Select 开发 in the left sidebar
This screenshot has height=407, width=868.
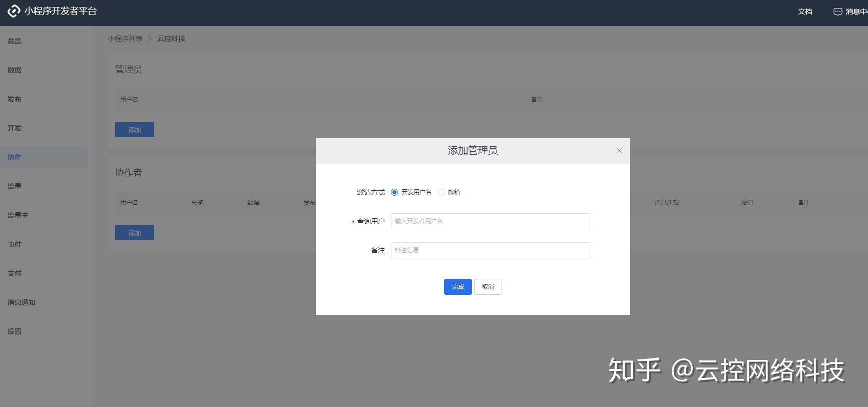pyautogui.click(x=15, y=128)
